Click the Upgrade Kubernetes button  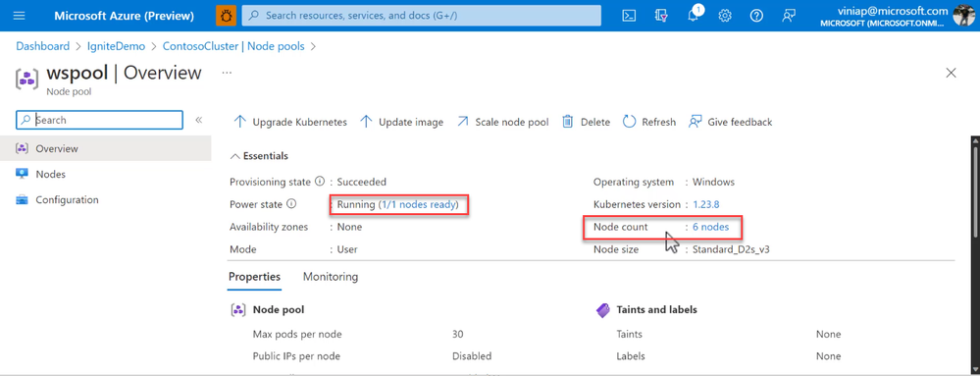(290, 122)
